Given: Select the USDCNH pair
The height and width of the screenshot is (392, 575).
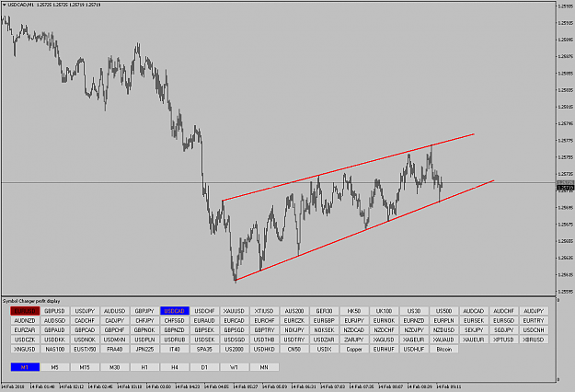Looking at the screenshot, I should [534, 330].
